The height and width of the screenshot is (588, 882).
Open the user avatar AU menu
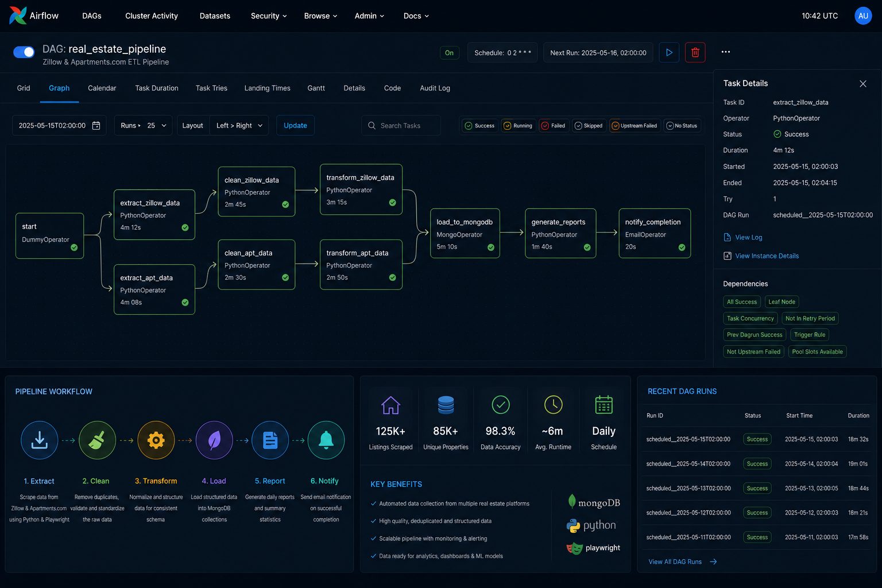tap(863, 16)
